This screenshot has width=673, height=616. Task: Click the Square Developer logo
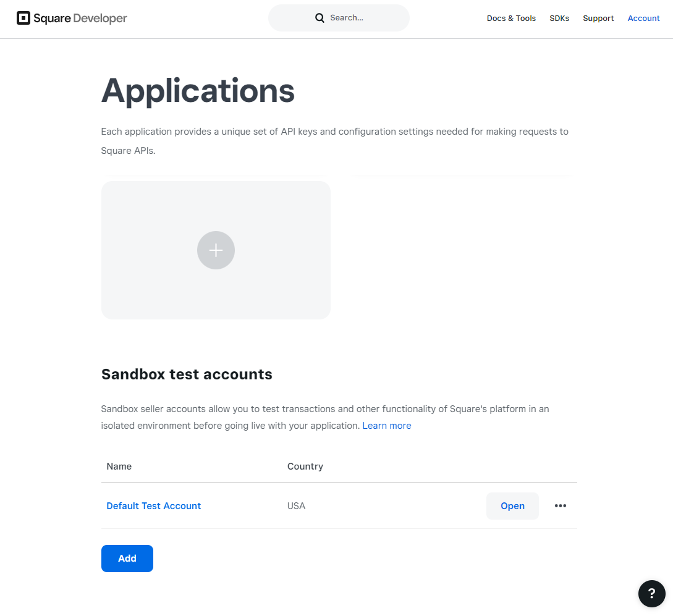[x=72, y=18]
